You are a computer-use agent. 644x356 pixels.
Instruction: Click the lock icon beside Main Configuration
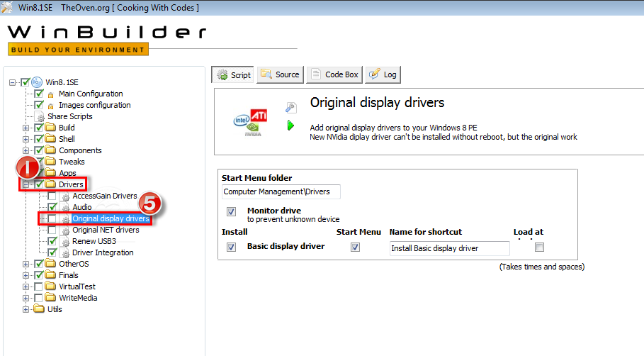(x=50, y=95)
